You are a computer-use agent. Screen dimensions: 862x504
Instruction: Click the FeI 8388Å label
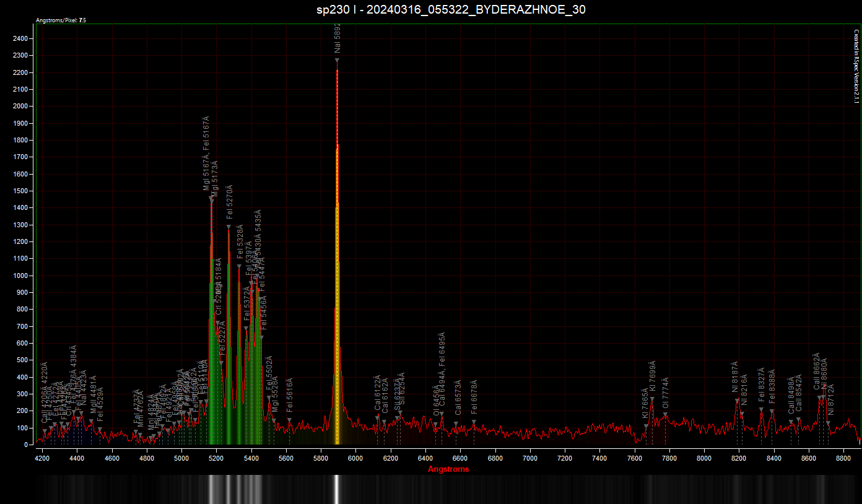click(772, 387)
